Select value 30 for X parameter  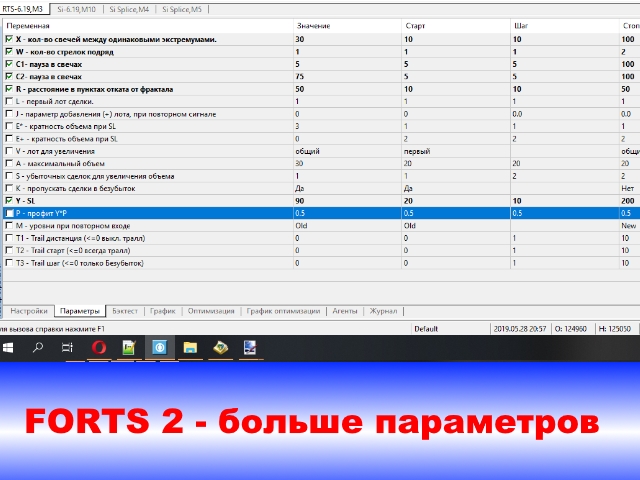(300, 39)
